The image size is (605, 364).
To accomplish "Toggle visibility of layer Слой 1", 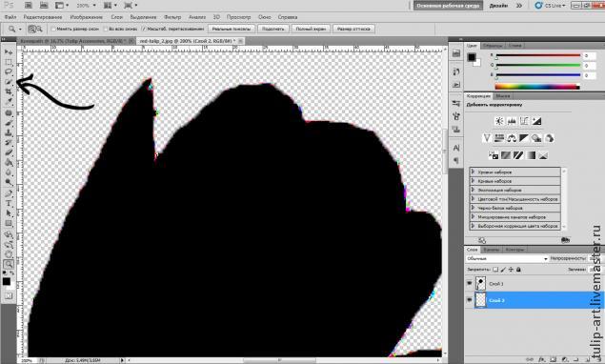I will tap(469, 283).
